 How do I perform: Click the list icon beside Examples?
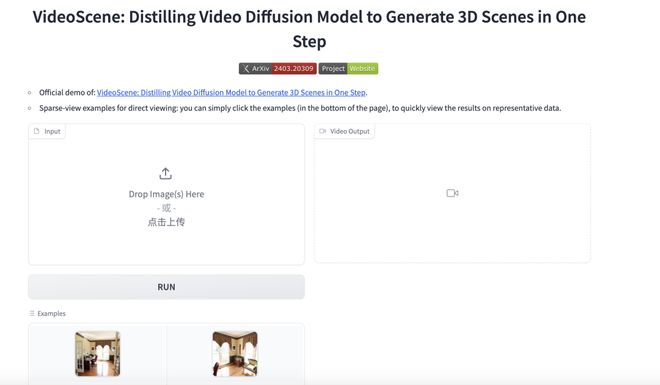(32, 313)
